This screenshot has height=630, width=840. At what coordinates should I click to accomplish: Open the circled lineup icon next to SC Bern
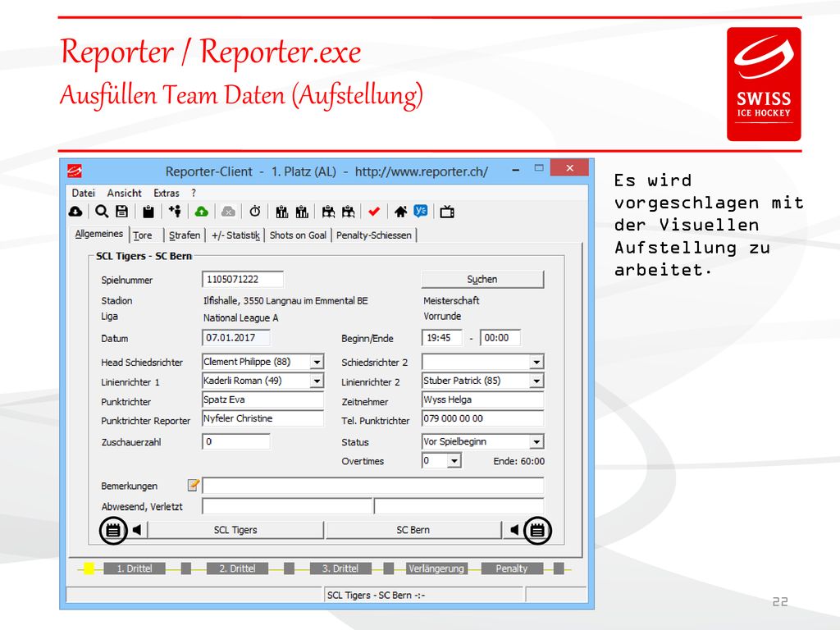click(537, 531)
